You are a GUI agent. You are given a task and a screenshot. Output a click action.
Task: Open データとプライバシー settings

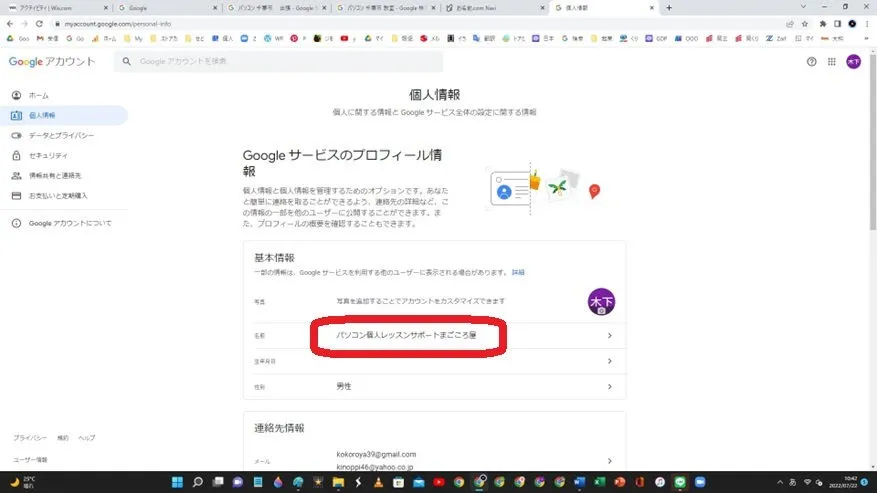click(61, 135)
